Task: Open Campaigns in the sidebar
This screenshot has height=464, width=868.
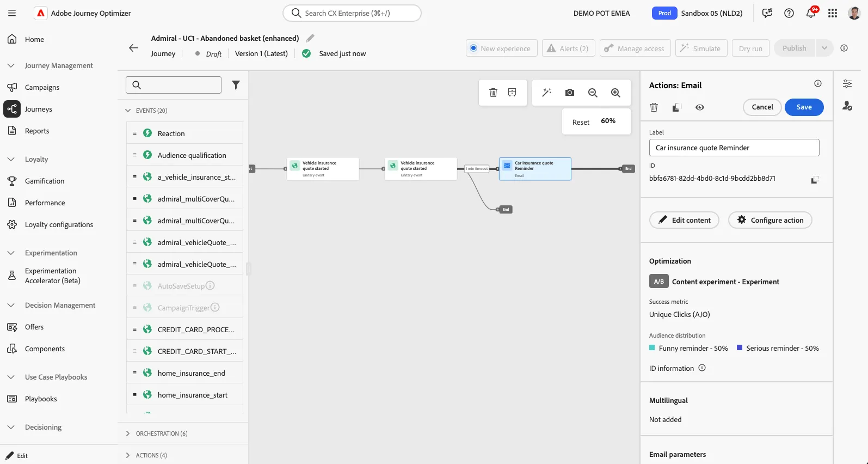Action: pos(42,87)
